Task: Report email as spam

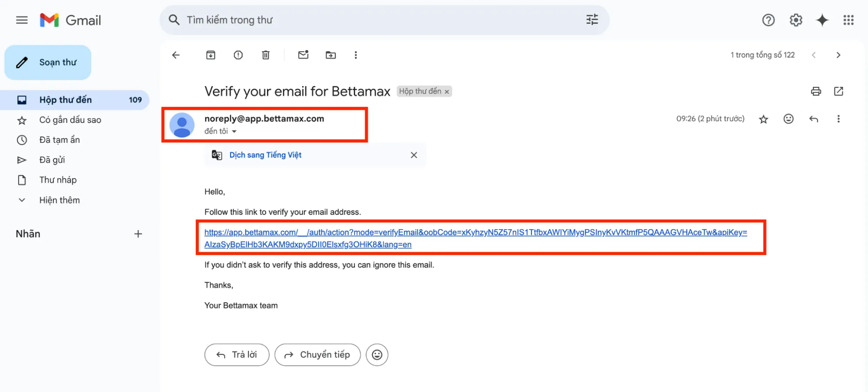Action: 238,55
